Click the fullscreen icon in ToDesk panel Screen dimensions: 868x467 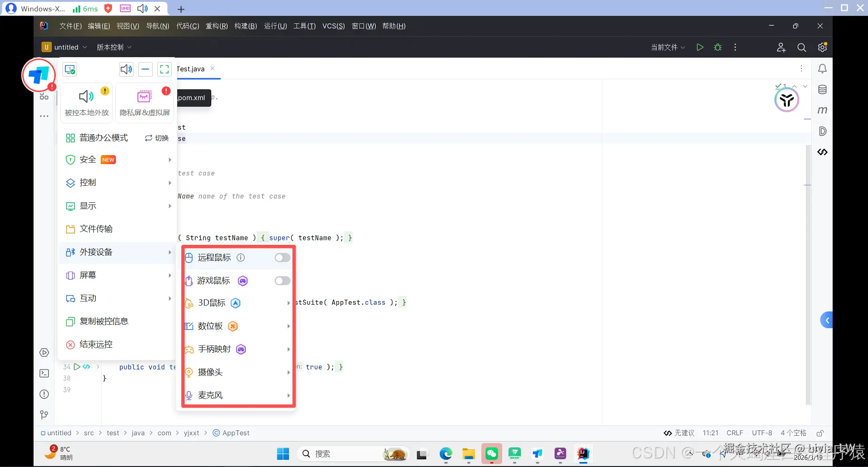[165, 69]
